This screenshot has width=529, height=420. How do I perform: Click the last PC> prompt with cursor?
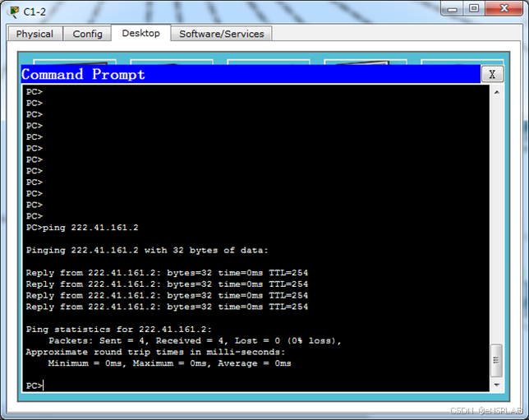(x=34, y=385)
